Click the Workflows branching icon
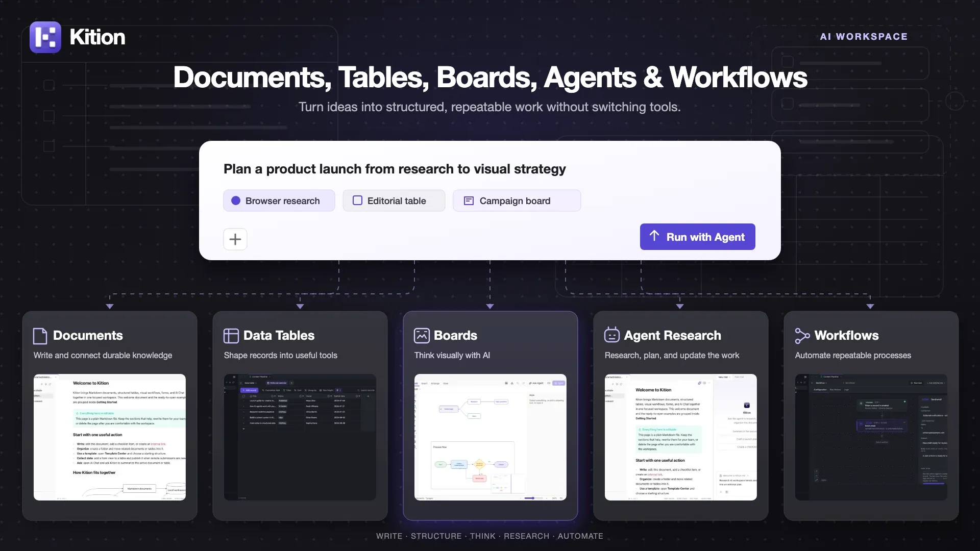The image size is (980, 551). [x=802, y=336]
